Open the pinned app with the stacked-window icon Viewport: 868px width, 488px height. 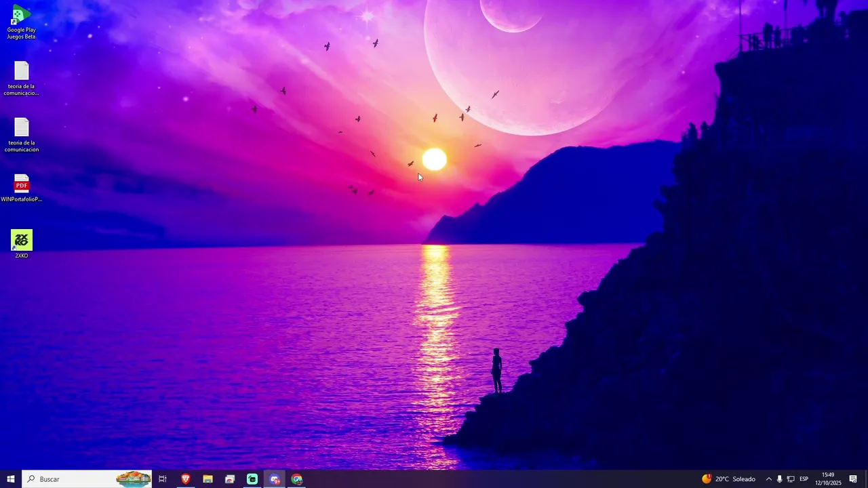[x=230, y=479]
